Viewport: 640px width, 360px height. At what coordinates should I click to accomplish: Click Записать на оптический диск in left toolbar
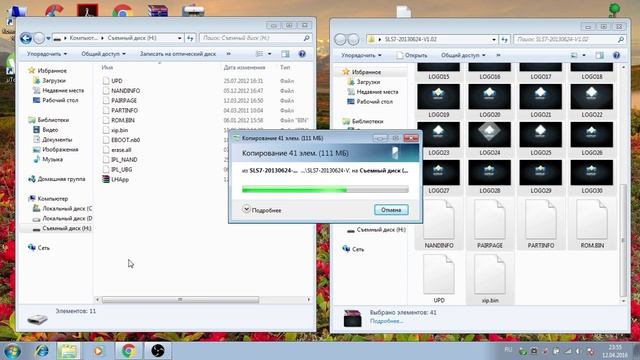pyautogui.click(x=178, y=54)
